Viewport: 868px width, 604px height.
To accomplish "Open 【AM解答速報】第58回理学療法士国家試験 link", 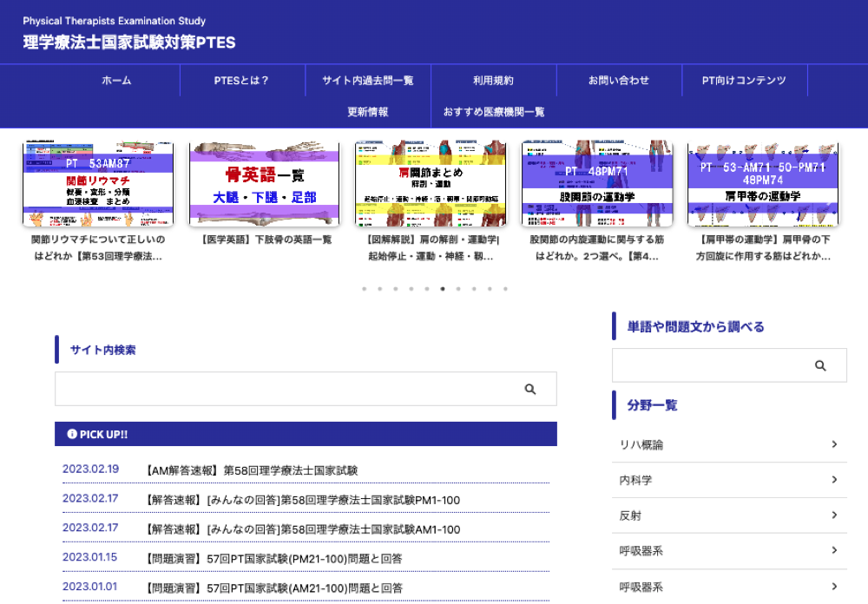I will (x=252, y=470).
